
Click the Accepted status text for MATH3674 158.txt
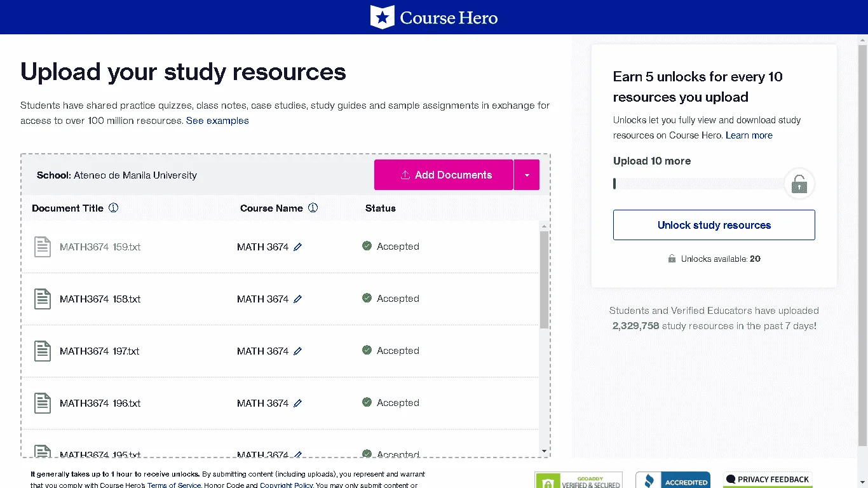(398, 299)
